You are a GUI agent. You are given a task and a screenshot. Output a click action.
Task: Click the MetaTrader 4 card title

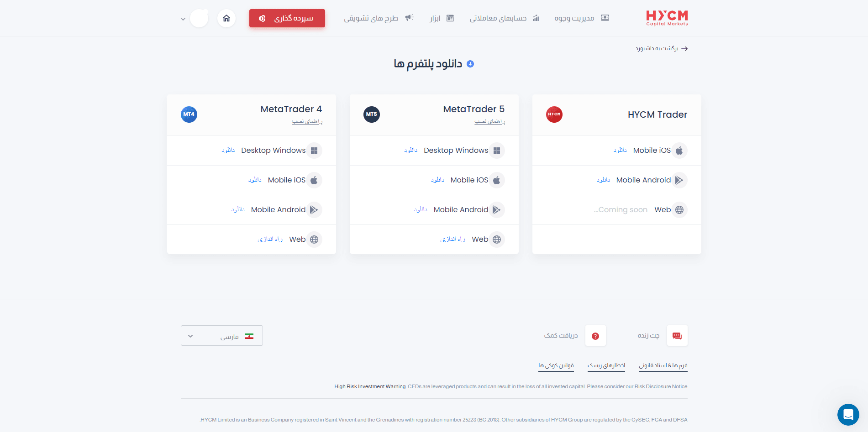291,109
